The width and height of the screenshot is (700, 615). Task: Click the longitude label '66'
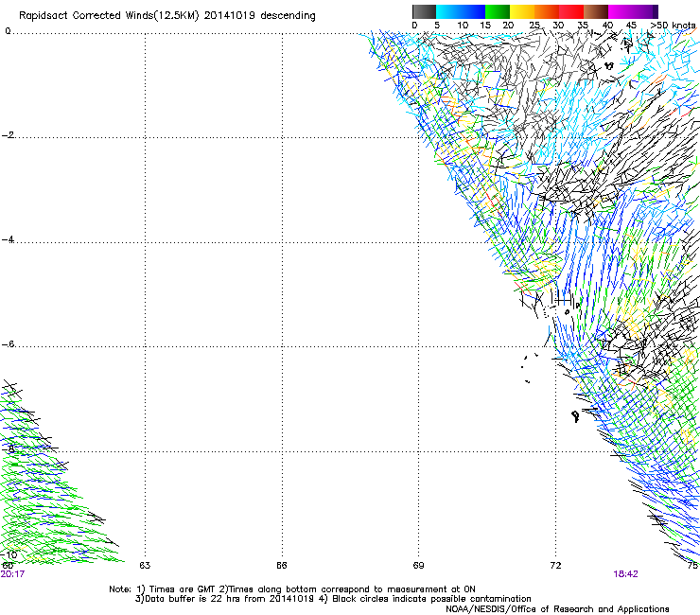point(281,566)
